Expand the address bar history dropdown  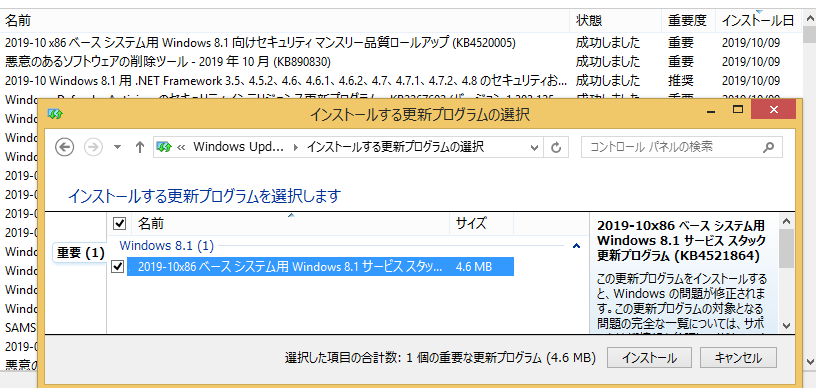coord(534,148)
